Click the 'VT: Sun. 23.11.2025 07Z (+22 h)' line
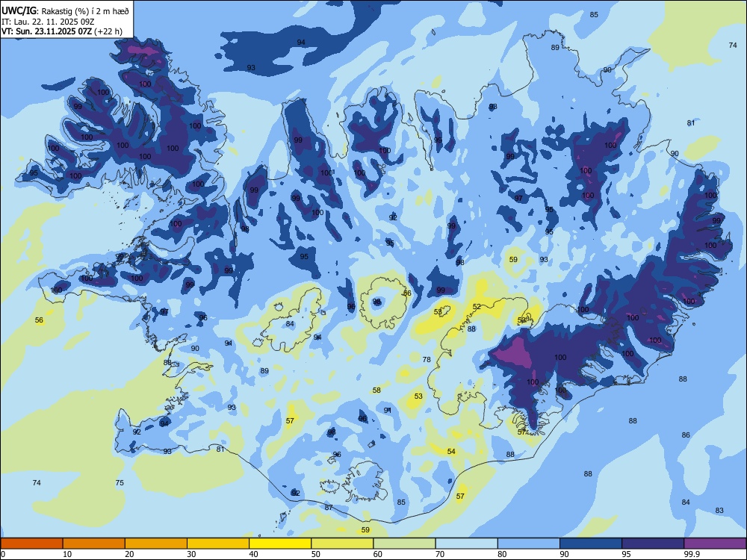This screenshot has width=747, height=560. (61, 31)
